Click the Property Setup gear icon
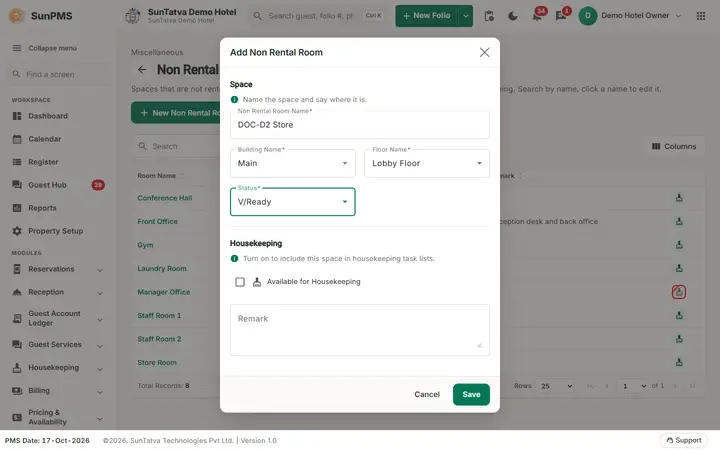The height and width of the screenshot is (450, 720). 17,231
